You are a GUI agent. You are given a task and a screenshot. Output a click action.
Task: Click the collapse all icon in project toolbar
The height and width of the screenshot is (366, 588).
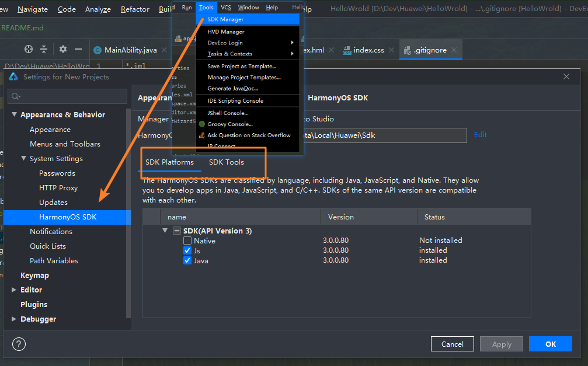coord(44,49)
